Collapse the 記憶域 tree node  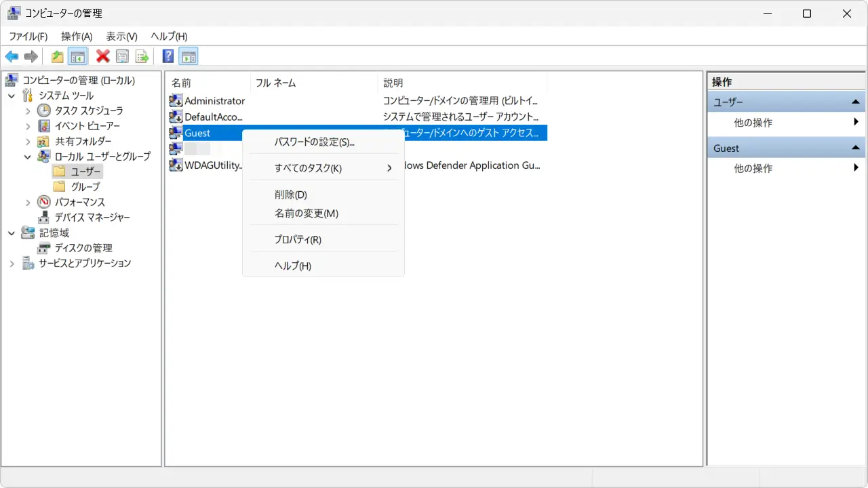[12, 232]
